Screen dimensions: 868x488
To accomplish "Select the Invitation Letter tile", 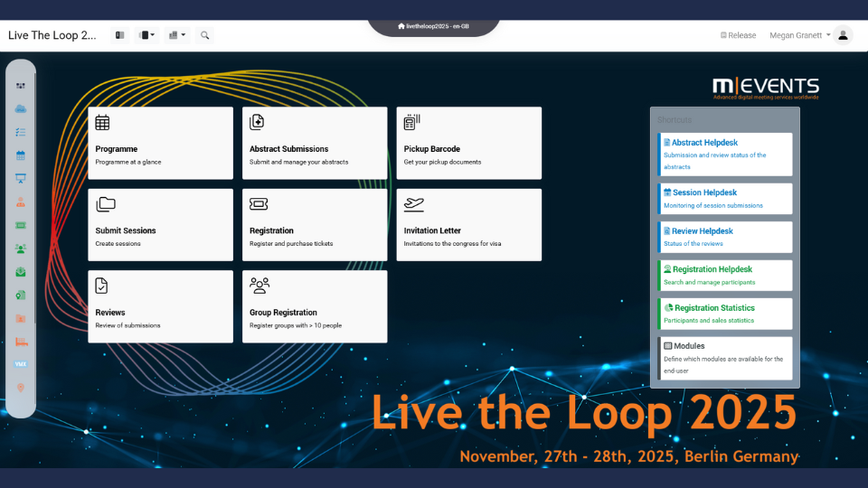I will pos(468,225).
